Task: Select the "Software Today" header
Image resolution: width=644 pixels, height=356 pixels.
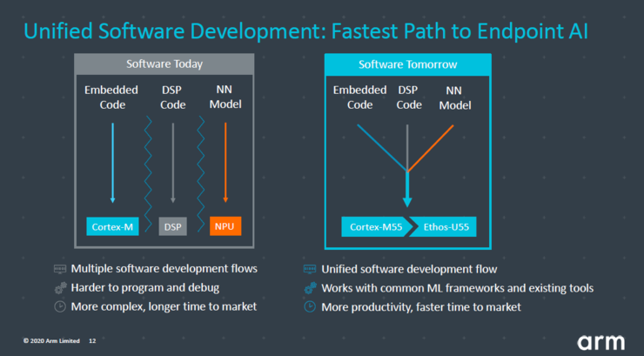Action: 163,64
